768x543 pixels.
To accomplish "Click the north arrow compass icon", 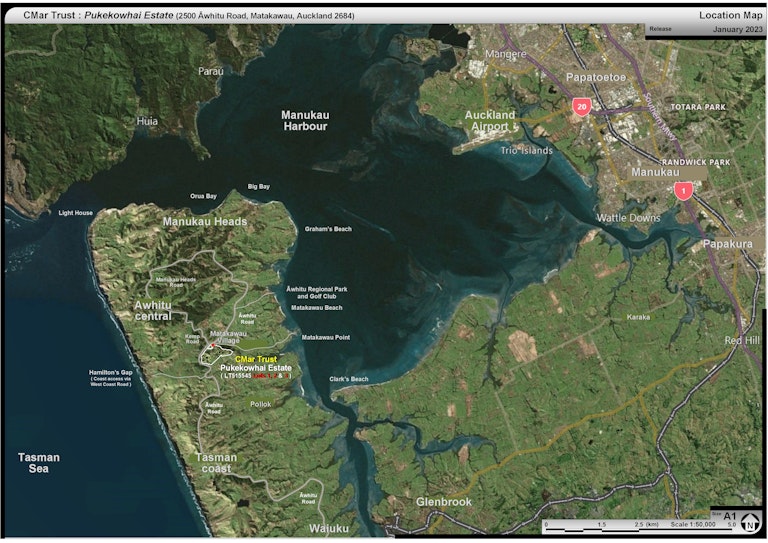I will click(751, 522).
